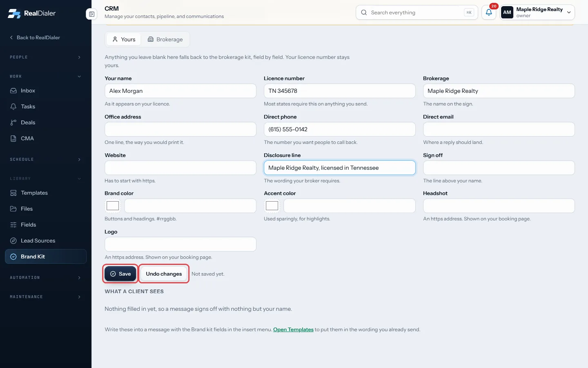Open the Maple Ridge Realty account dropdown

pyautogui.click(x=537, y=12)
